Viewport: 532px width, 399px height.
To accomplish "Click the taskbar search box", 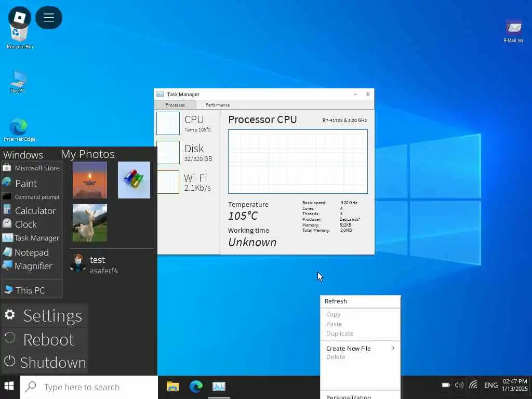I will (89, 387).
